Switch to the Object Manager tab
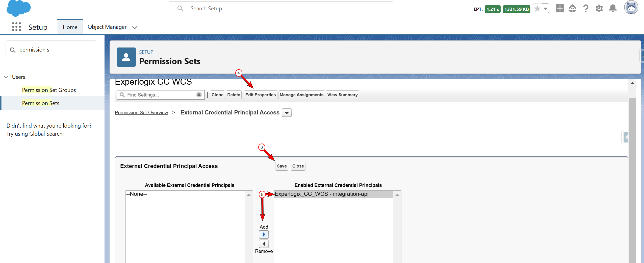 (x=107, y=27)
